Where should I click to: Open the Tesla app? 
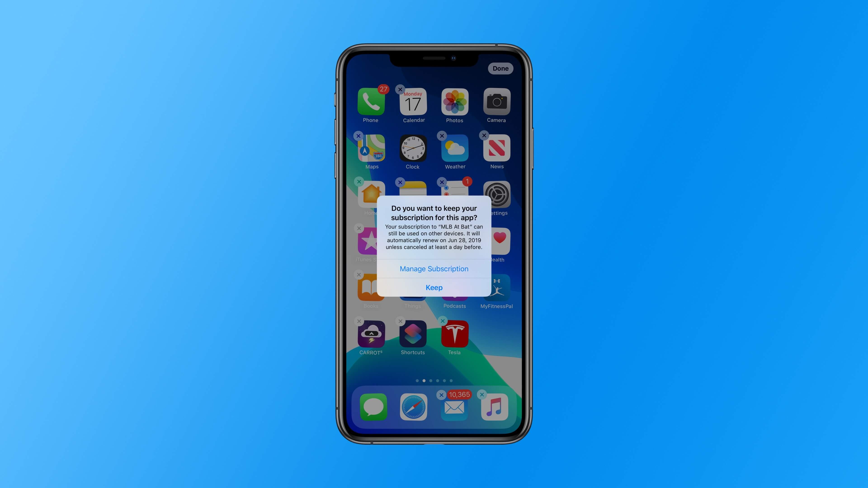454,334
